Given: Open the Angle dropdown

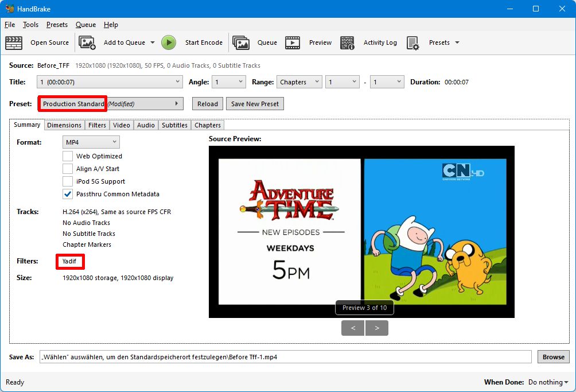Looking at the screenshot, I should click(x=229, y=82).
